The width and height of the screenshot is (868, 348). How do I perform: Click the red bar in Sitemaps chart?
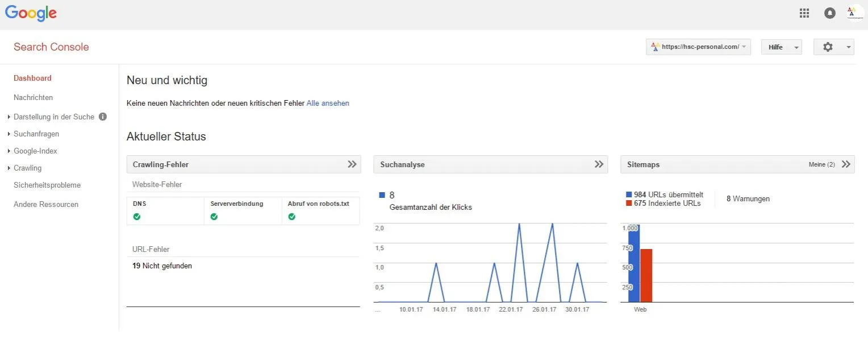(646, 276)
